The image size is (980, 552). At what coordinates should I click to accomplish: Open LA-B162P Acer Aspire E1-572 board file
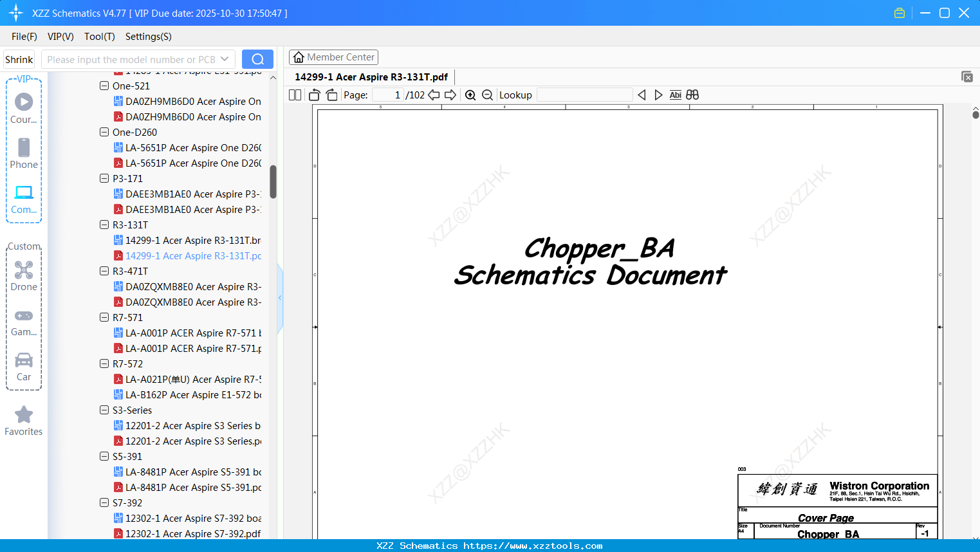tap(188, 394)
